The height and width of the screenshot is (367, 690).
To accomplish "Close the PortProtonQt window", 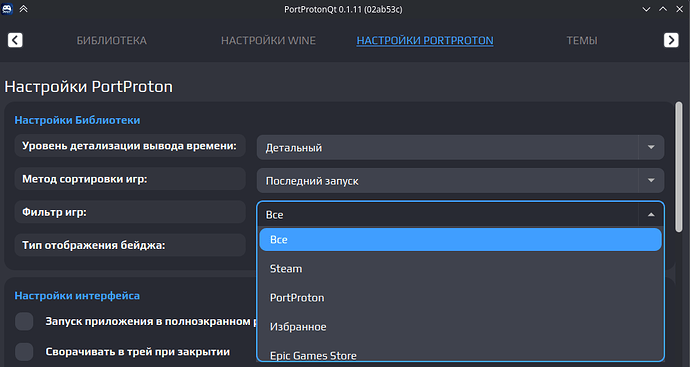I will (679, 9).
